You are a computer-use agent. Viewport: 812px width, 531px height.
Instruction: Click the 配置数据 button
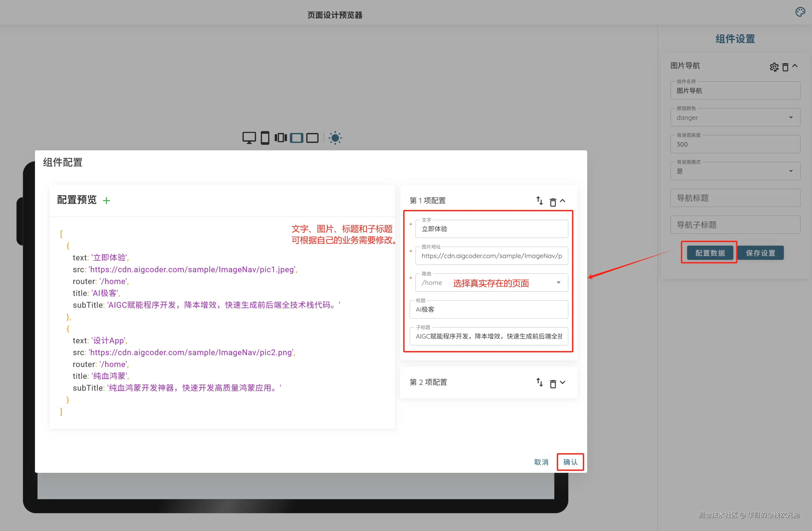tap(710, 253)
